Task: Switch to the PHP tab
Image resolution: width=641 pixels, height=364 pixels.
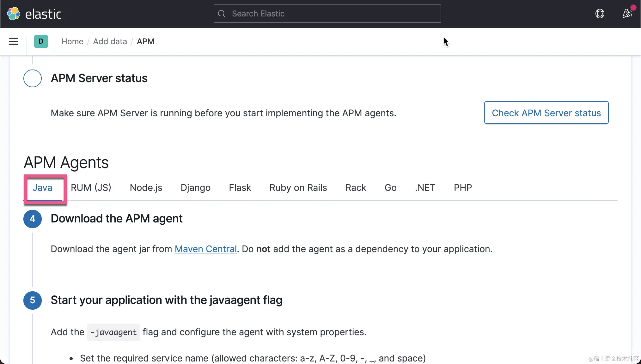Action: 463,188
